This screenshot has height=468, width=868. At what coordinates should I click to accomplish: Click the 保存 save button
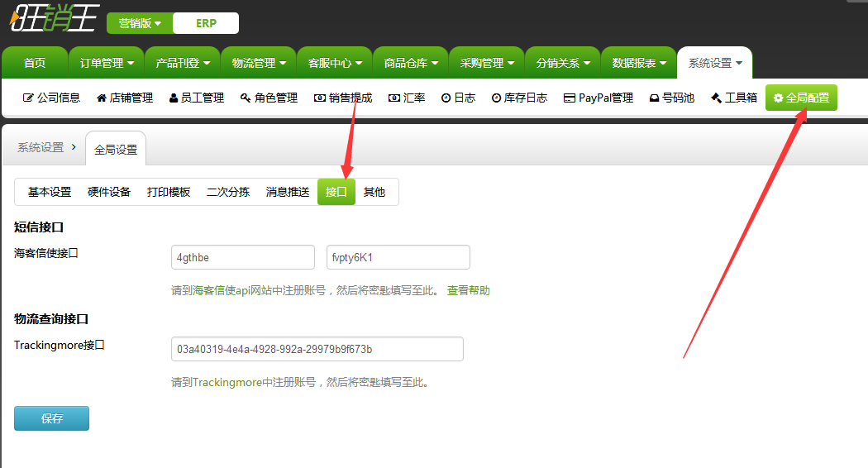[x=51, y=418]
